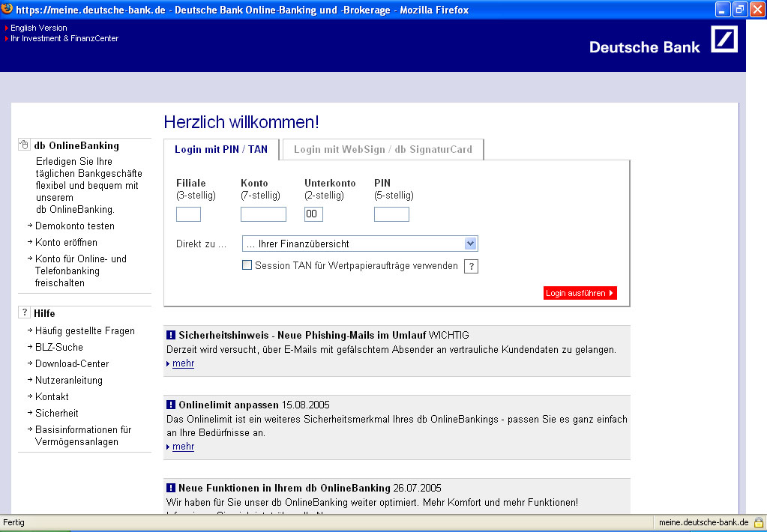Image resolution: width=767 pixels, height=532 pixels.
Task: Click the db OnlineBanking mouse icon
Action: pos(24,145)
